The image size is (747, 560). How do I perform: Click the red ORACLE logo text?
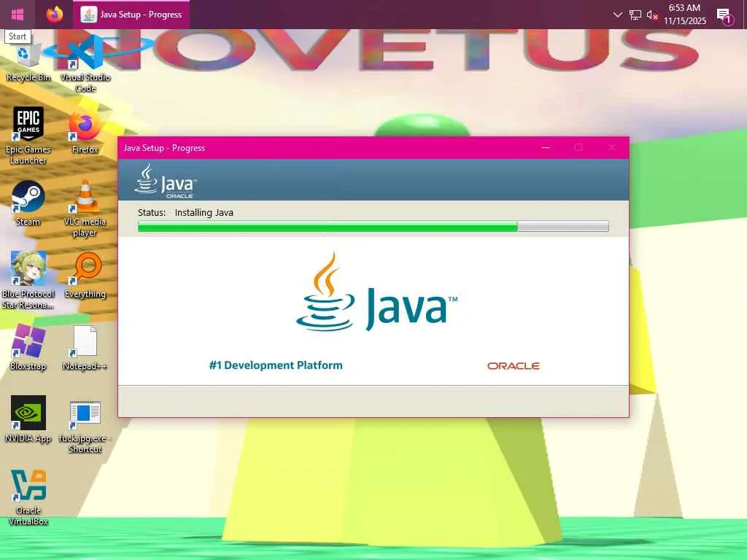point(513,366)
